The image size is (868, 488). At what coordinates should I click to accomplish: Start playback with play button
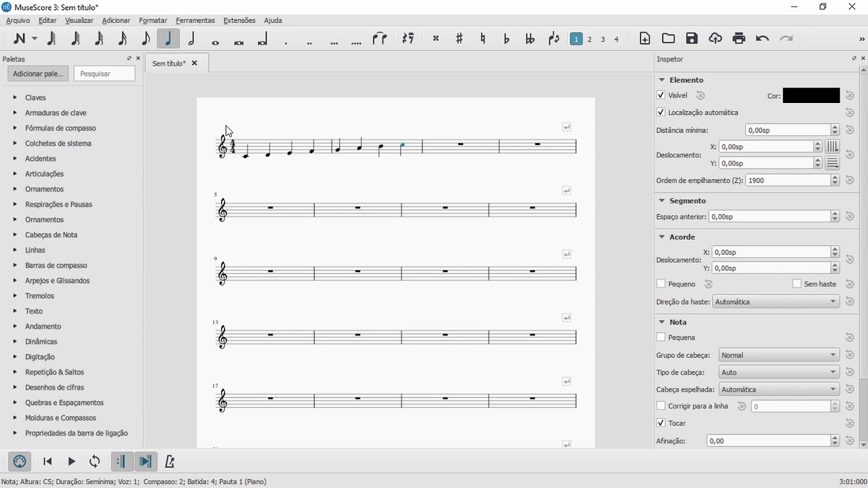[71, 462]
